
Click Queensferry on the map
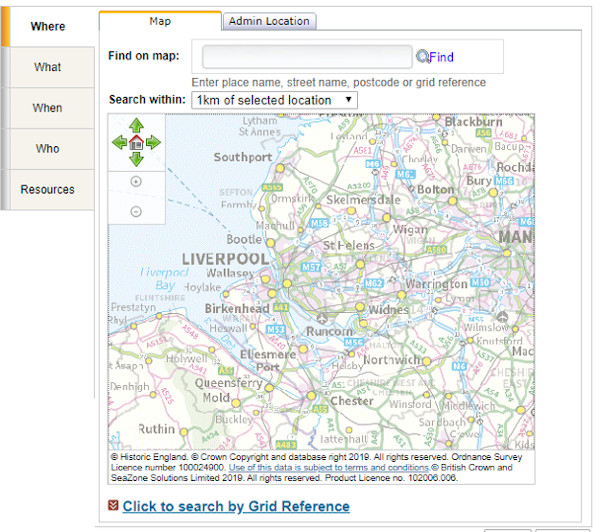point(228,383)
